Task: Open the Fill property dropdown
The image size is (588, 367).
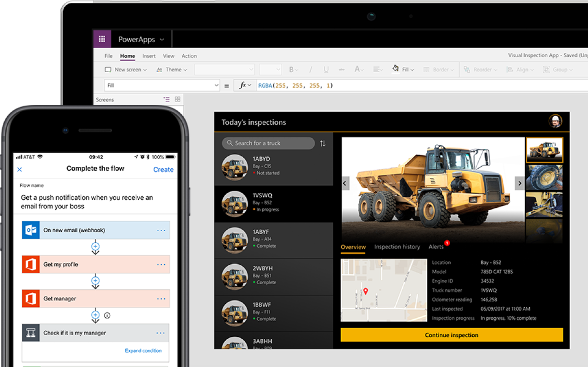Action: coord(216,85)
